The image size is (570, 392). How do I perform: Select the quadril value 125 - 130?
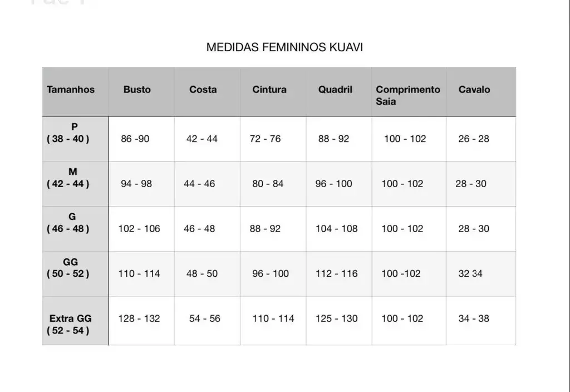coord(337,318)
